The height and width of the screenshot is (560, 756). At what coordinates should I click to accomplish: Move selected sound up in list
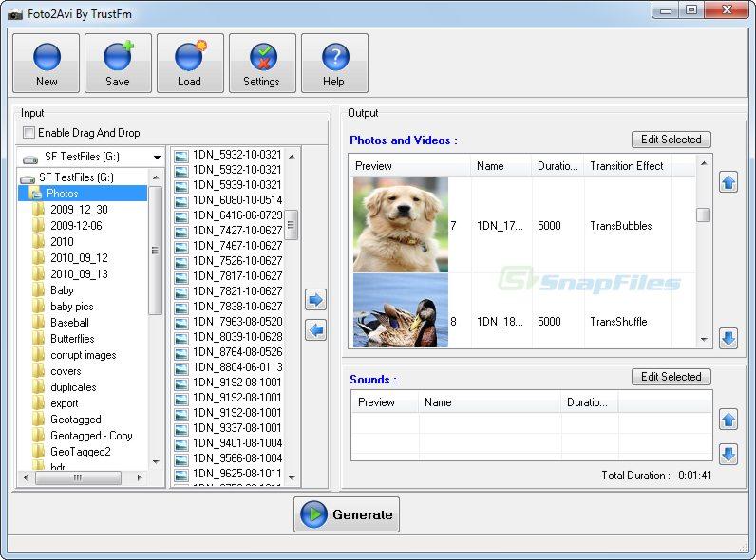coord(728,420)
